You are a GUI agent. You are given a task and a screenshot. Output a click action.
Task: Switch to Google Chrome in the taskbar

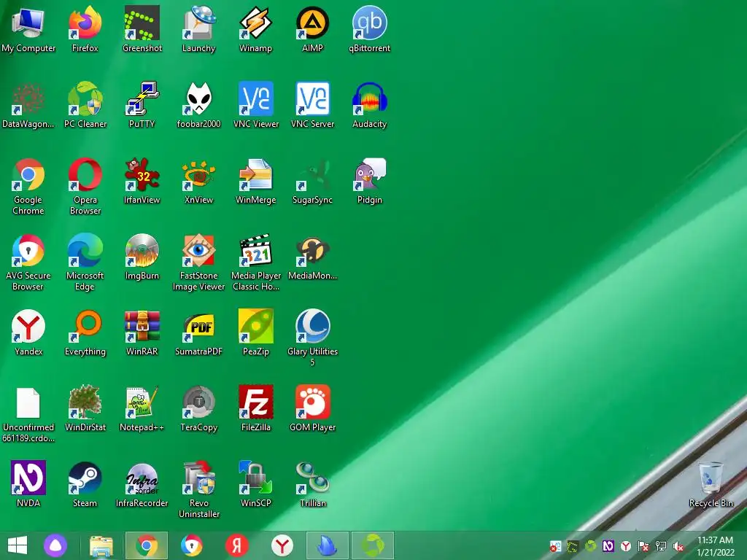(146, 545)
